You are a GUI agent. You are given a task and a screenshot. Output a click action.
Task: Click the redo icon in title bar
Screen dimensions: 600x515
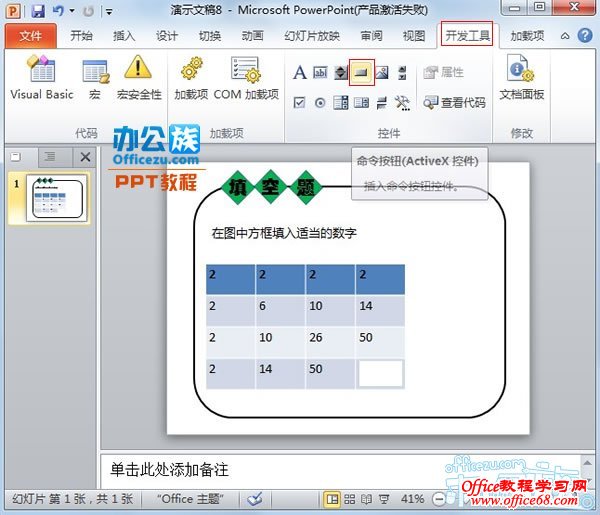(88, 11)
